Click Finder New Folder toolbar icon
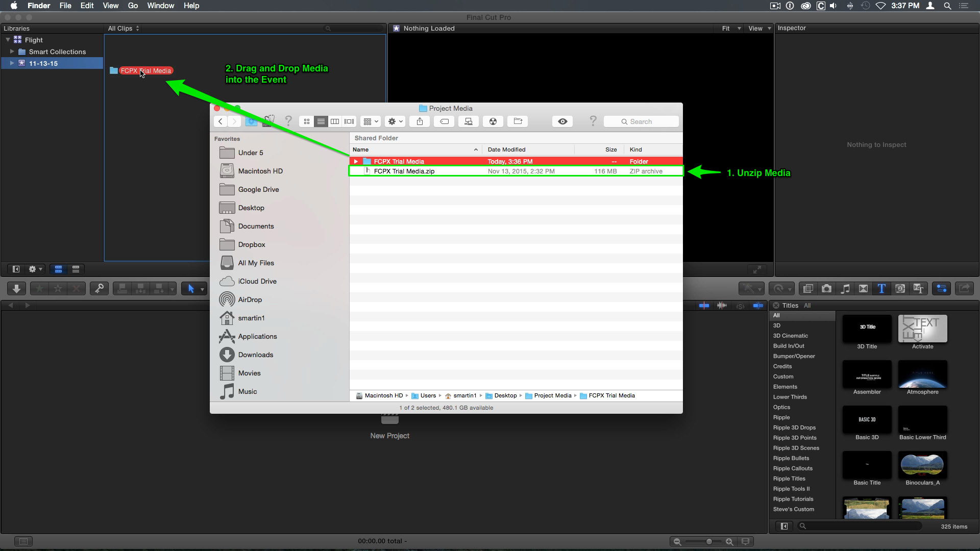The image size is (980, 551). [518, 121]
